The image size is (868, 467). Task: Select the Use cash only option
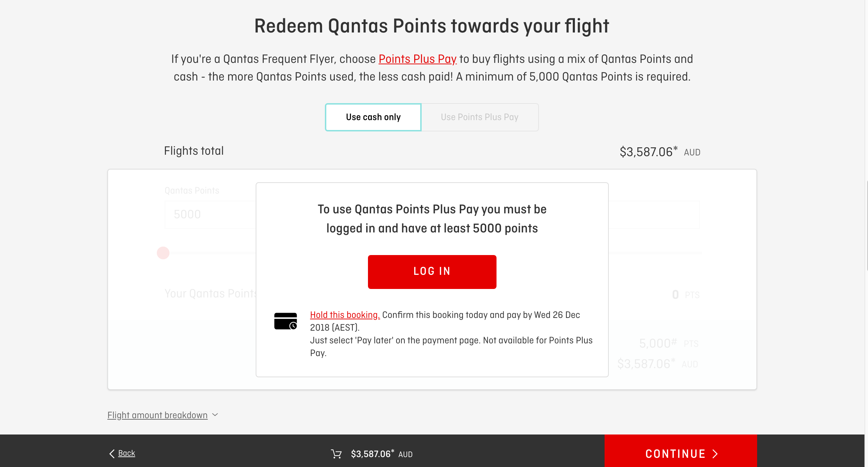(373, 117)
